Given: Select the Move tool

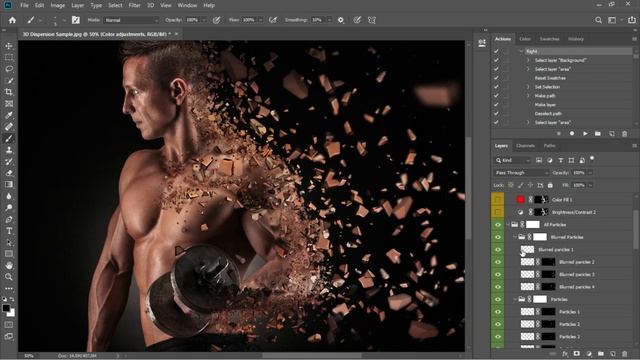Looking at the screenshot, I should click(9, 46).
